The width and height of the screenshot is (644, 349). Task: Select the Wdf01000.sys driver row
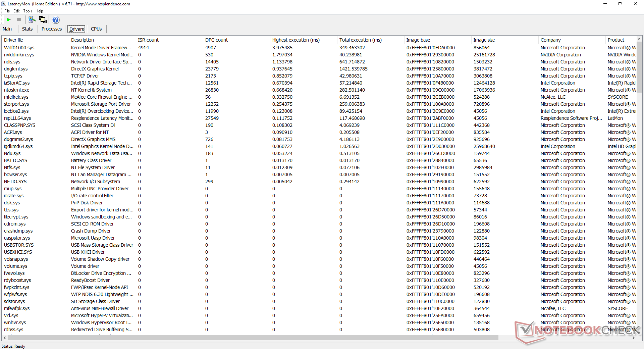319,48
